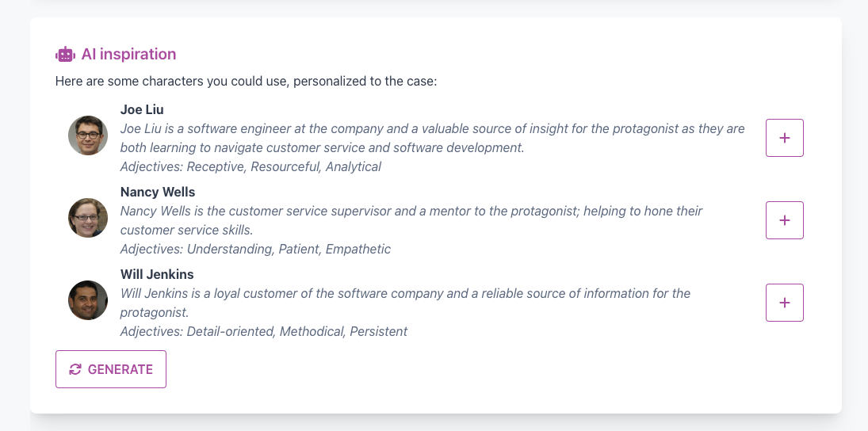Click the Joe Liu name heading

[142, 109]
